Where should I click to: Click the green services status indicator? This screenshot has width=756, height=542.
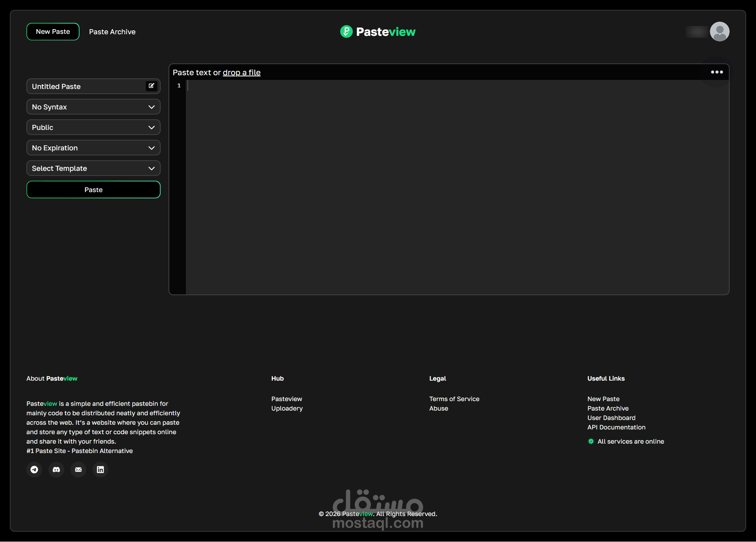point(591,441)
